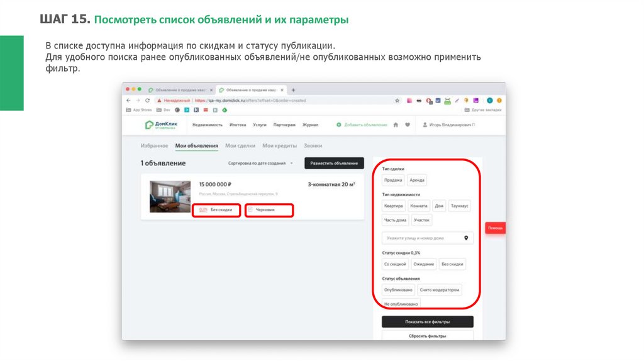The width and height of the screenshot is (644, 361).
Task: Click the Разместить объявление button
Action: coord(335,164)
